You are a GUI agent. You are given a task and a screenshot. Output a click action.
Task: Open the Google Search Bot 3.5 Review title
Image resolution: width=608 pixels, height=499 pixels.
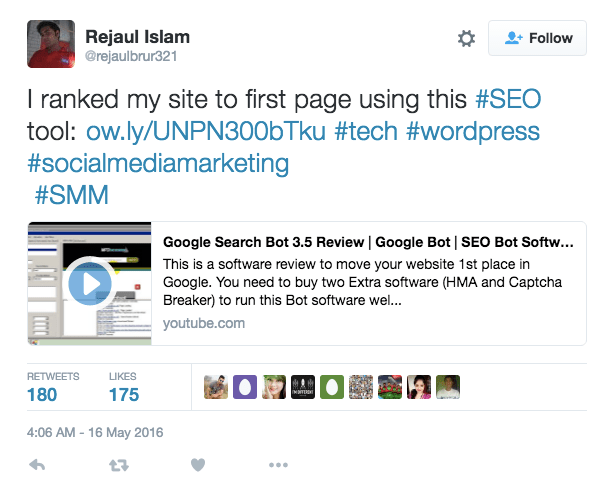click(367, 242)
